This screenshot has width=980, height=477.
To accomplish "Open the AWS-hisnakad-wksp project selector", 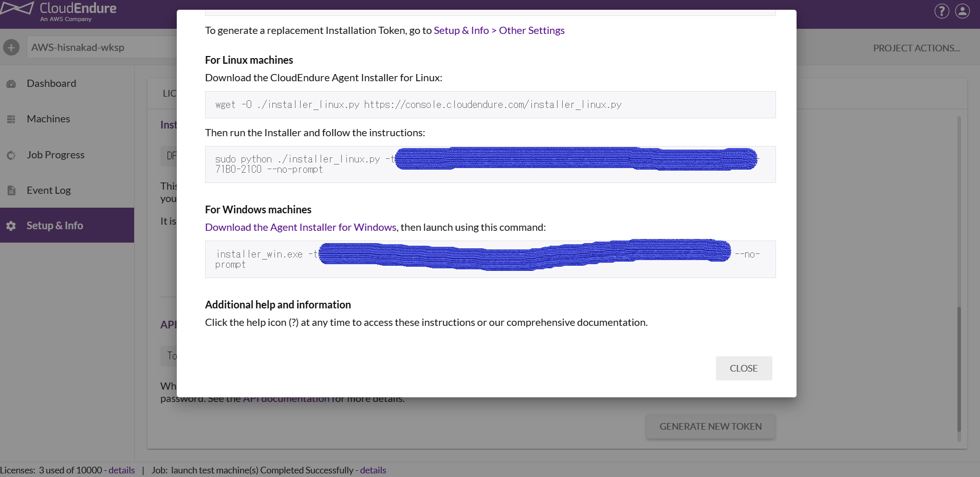I will tap(102, 47).
